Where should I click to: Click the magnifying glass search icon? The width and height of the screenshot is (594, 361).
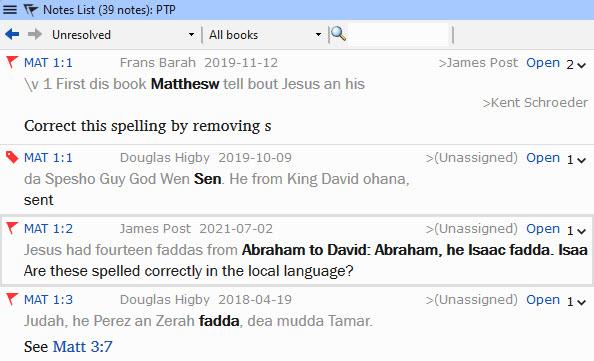pos(338,34)
